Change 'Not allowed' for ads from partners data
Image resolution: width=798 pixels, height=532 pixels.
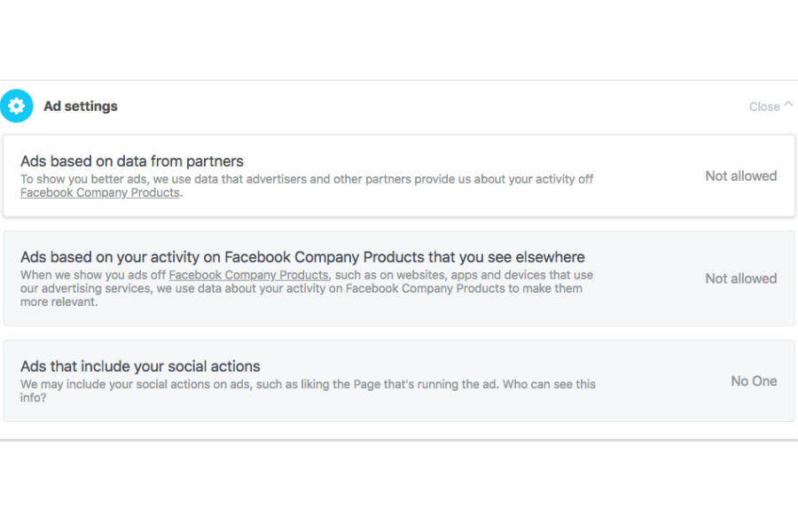point(740,176)
